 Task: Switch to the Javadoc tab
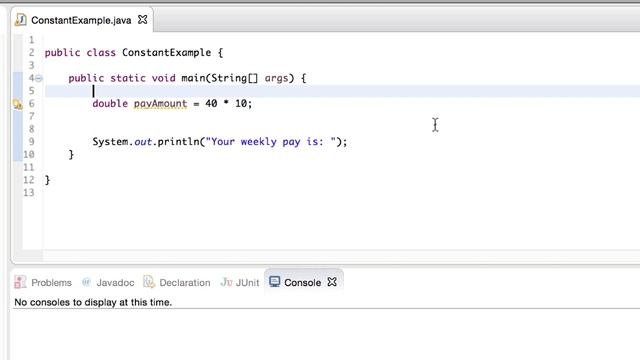[x=108, y=282]
